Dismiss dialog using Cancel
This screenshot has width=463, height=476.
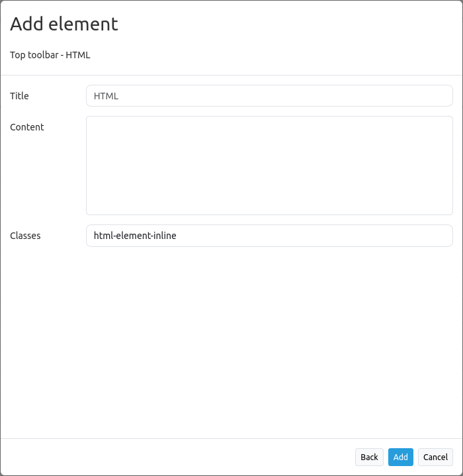point(435,457)
